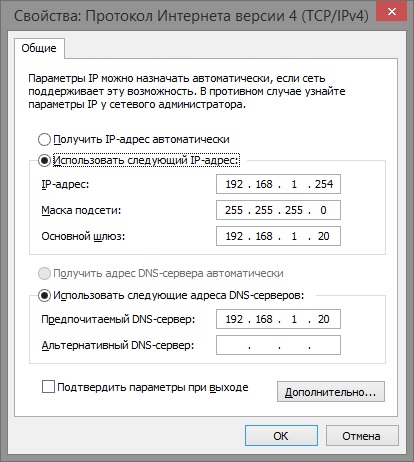This screenshot has width=414, height=462.
Task: Click the first octet of Маска подсети
Action: 234,210
